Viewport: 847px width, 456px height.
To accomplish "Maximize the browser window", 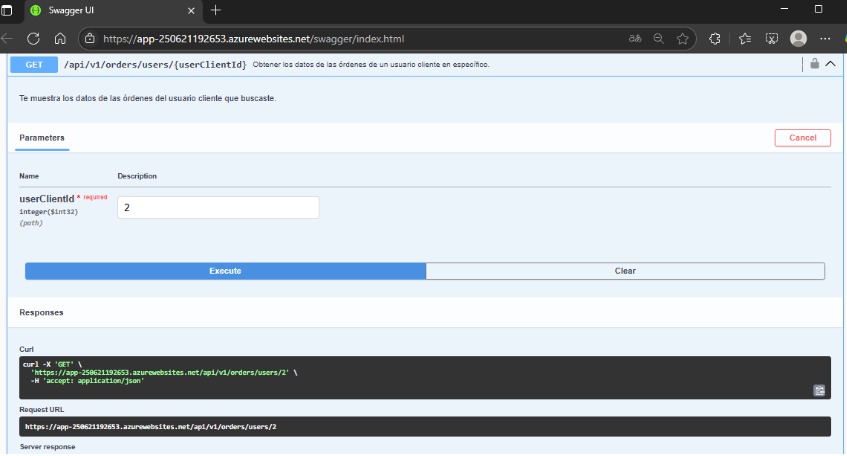I will (x=818, y=9).
